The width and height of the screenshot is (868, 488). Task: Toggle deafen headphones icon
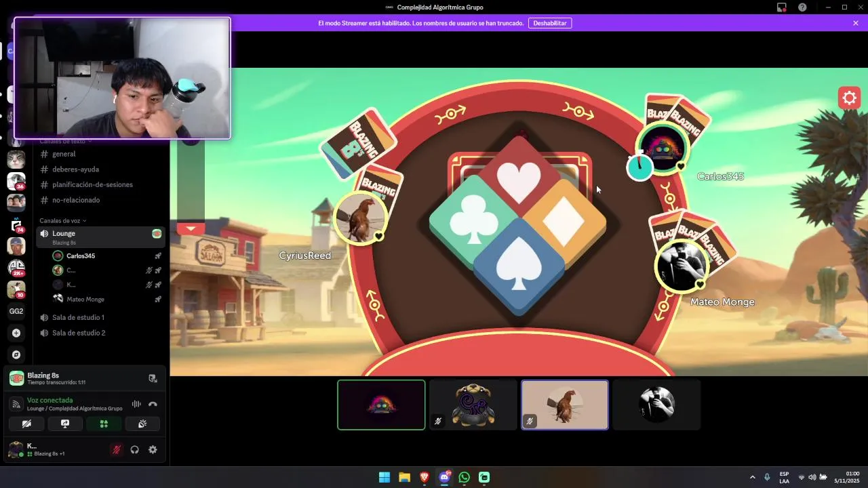(134, 449)
